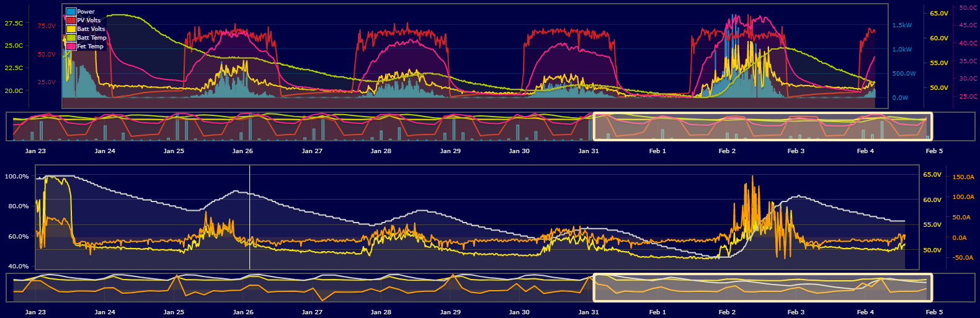Click the 27.5C label on battery temp axis
This screenshot has height=318, width=980.
pyautogui.click(x=14, y=24)
